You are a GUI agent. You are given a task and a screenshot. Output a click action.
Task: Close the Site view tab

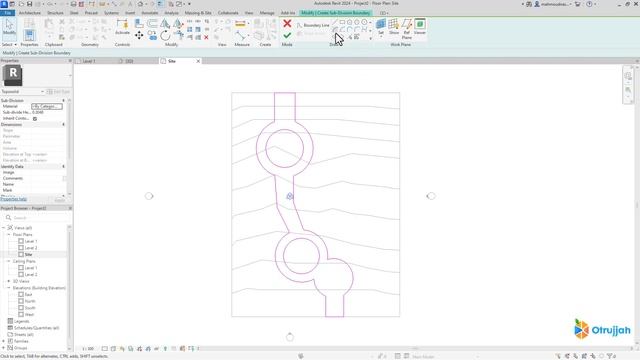[x=198, y=61]
